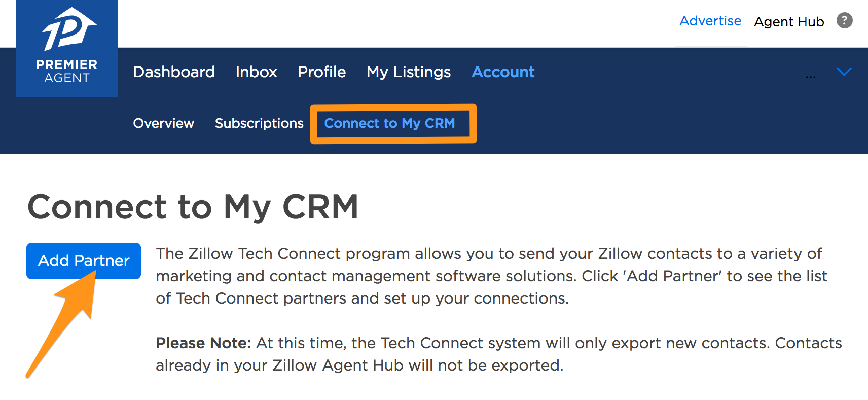Select the Inbox section

[x=256, y=72]
